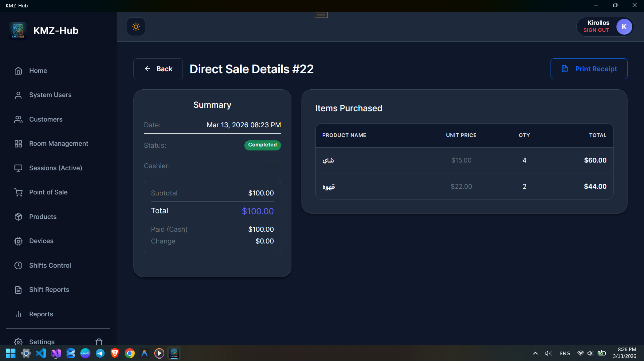644x361 pixels.
Task: Select the Products box icon in sidebar
Action: [18, 217]
